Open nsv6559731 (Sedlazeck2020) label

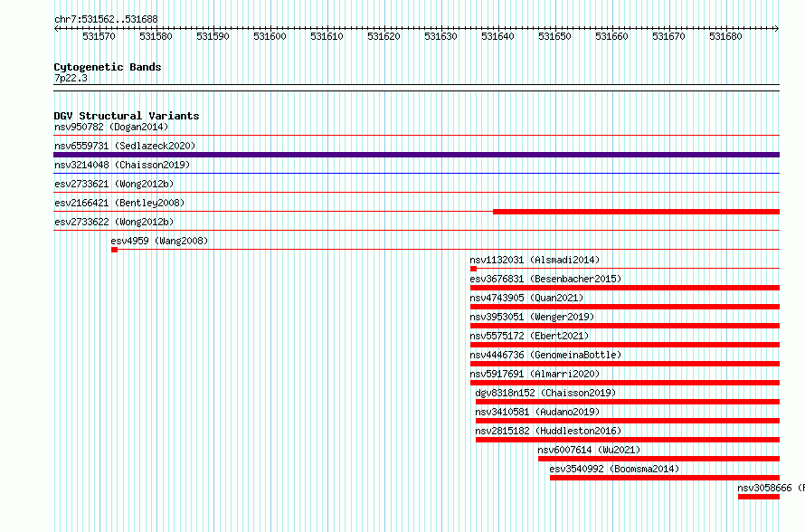[125, 146]
